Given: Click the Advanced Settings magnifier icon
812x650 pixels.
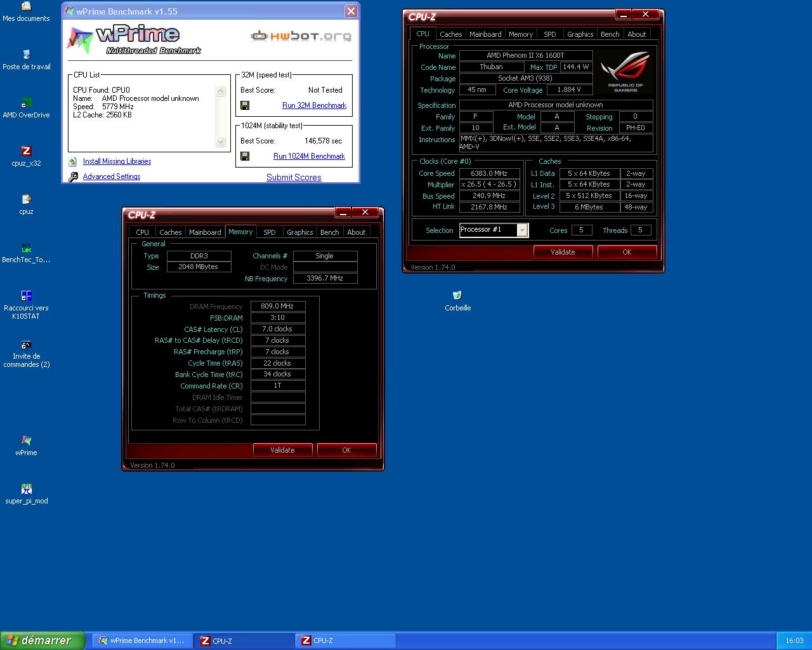Looking at the screenshot, I should pos(73,177).
